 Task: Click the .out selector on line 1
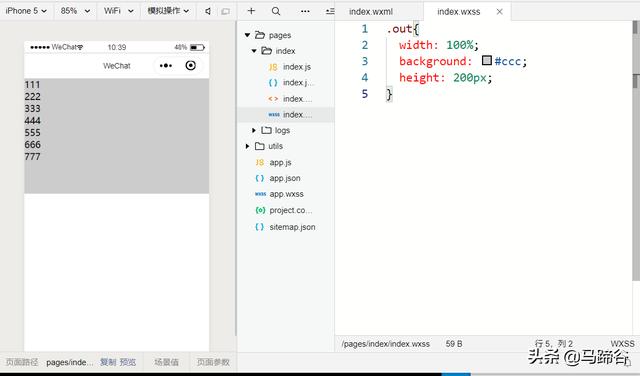pyautogui.click(x=399, y=29)
